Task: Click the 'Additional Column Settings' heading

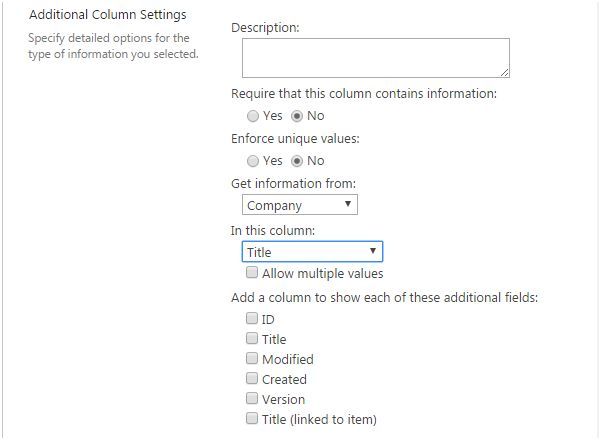Action: point(107,15)
